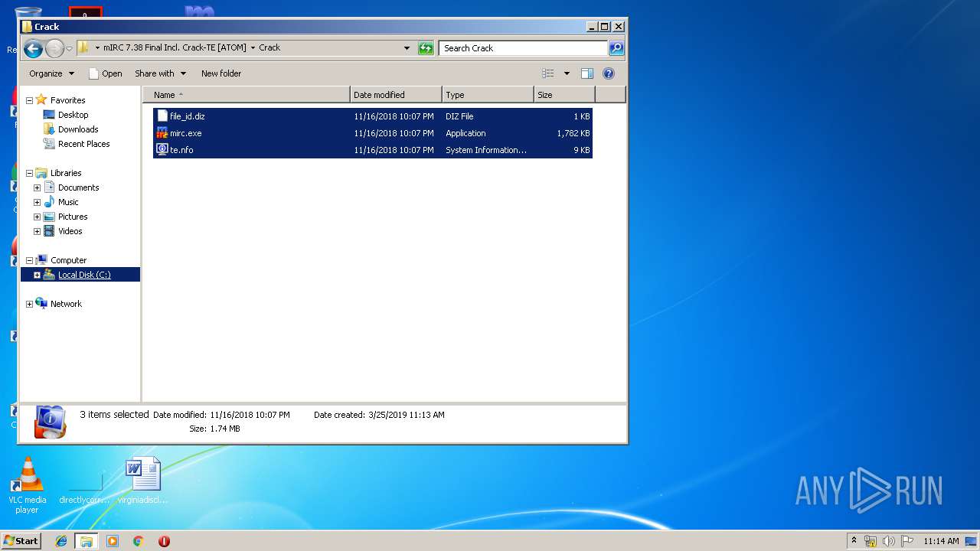Image resolution: width=980 pixels, height=551 pixels.
Task: Open Downloads under Favorites
Action: tap(78, 129)
